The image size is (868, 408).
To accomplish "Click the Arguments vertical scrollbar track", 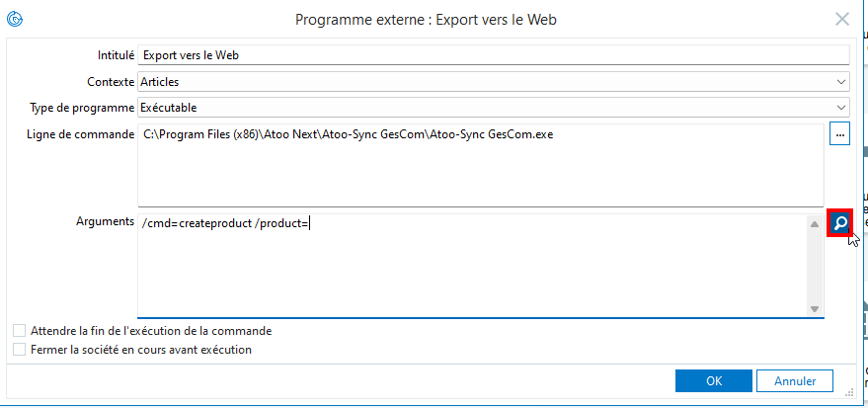I will pyautogui.click(x=815, y=267).
